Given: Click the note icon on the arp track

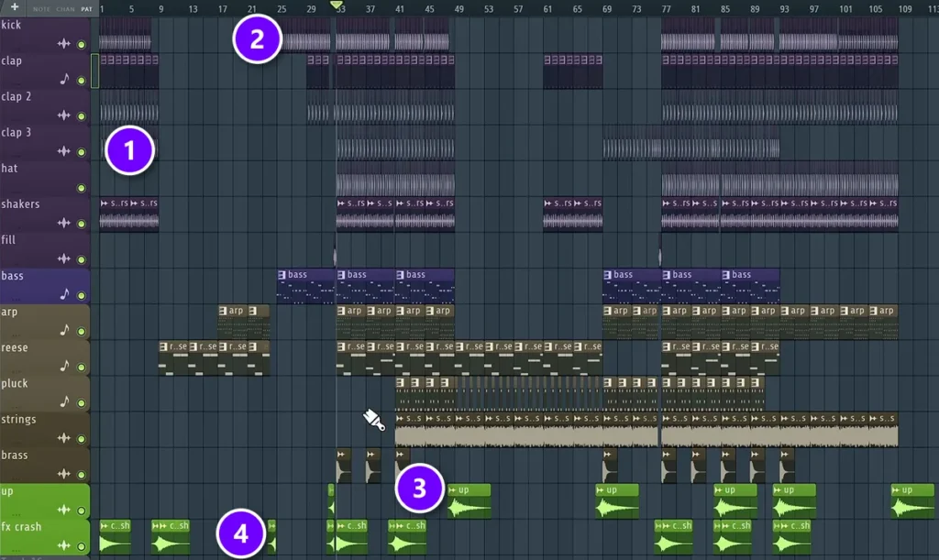Looking at the screenshot, I should click(x=65, y=330).
